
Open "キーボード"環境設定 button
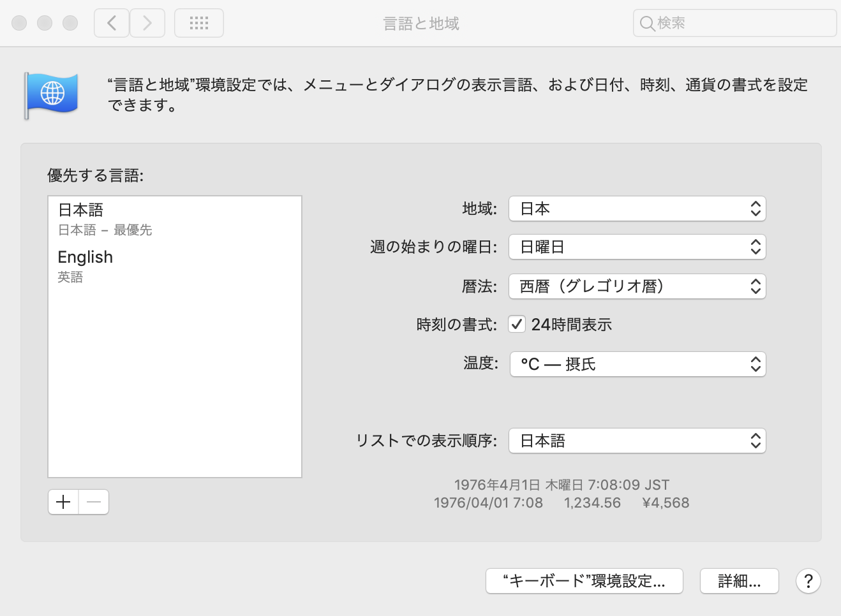tap(584, 581)
